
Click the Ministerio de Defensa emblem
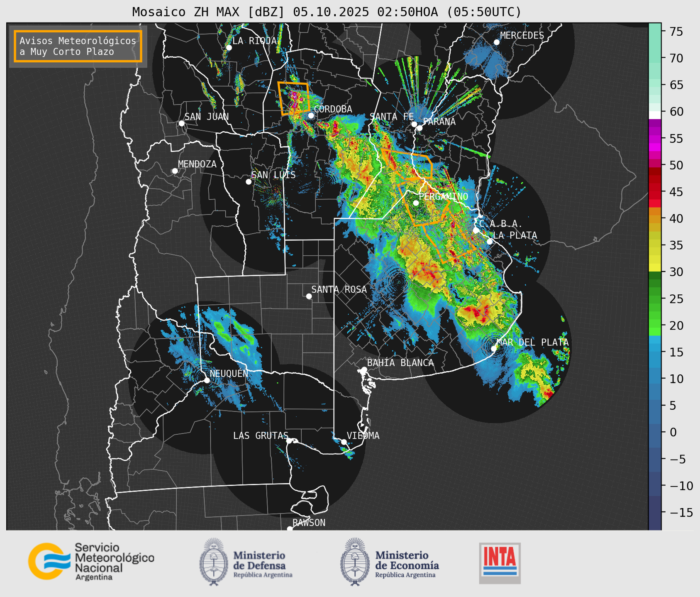coord(214,562)
